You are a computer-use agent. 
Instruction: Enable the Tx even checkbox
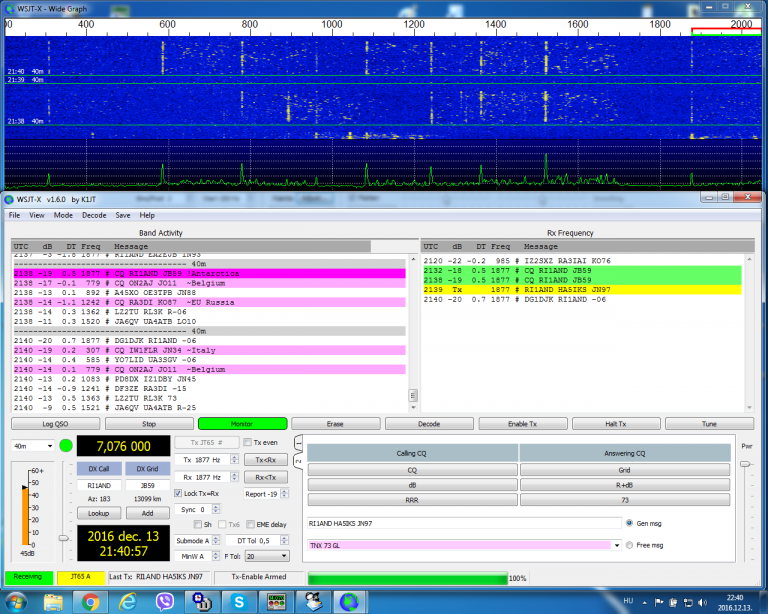248,442
